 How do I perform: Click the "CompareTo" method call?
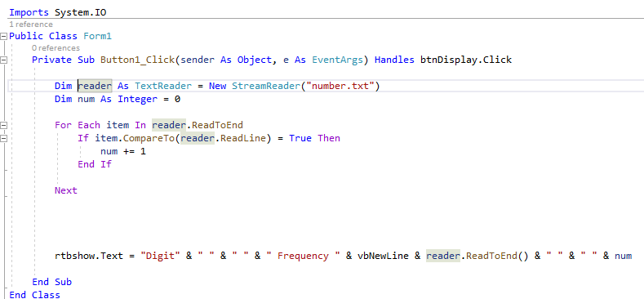click(x=149, y=138)
